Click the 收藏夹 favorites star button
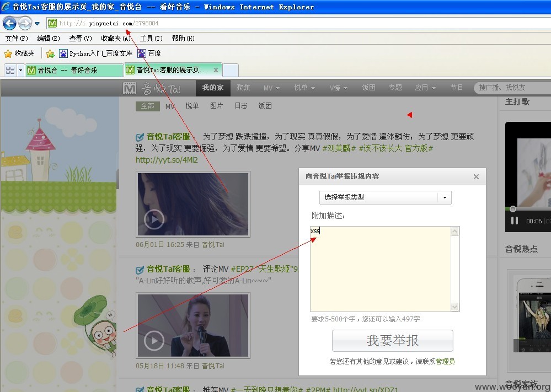Screen dimensions: 551x392 [x=19, y=53]
